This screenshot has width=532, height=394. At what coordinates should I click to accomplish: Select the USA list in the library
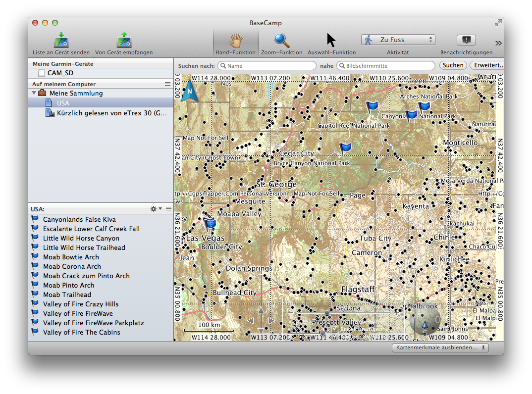coord(101,103)
